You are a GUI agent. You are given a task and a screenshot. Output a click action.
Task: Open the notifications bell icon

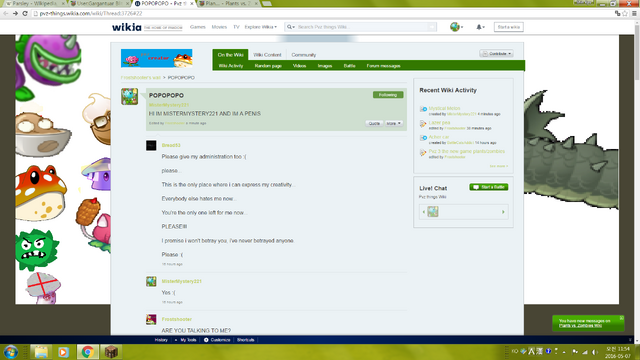click(480, 27)
